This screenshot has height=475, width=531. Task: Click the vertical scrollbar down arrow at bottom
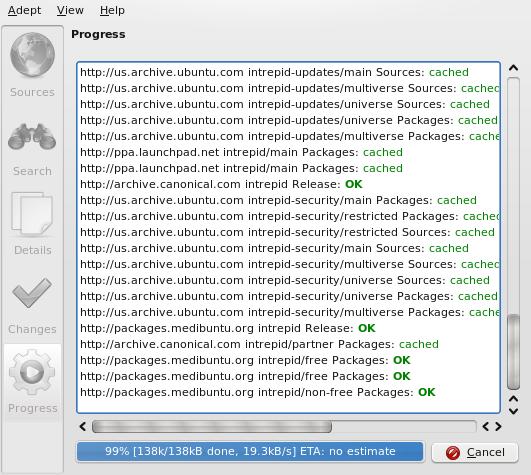[x=513, y=411]
